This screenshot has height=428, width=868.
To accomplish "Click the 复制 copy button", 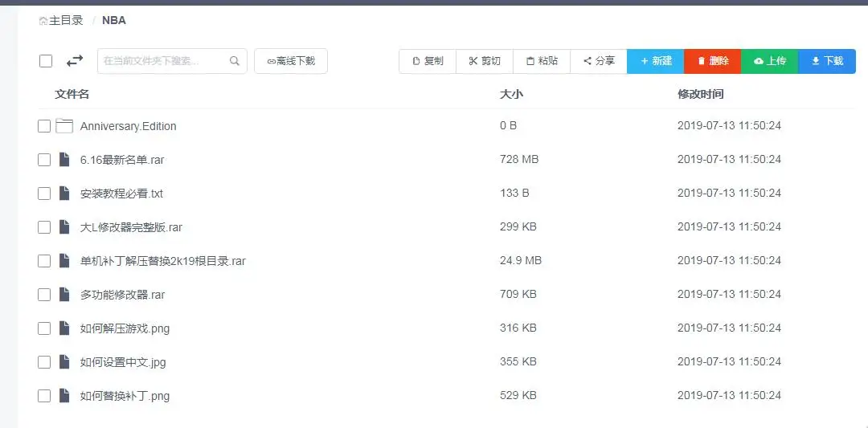I will (428, 61).
